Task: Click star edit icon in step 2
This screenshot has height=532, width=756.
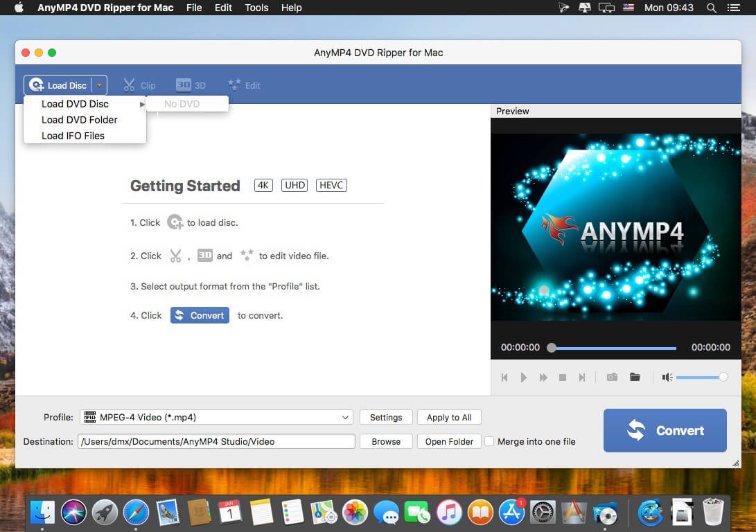Action: coord(247,255)
